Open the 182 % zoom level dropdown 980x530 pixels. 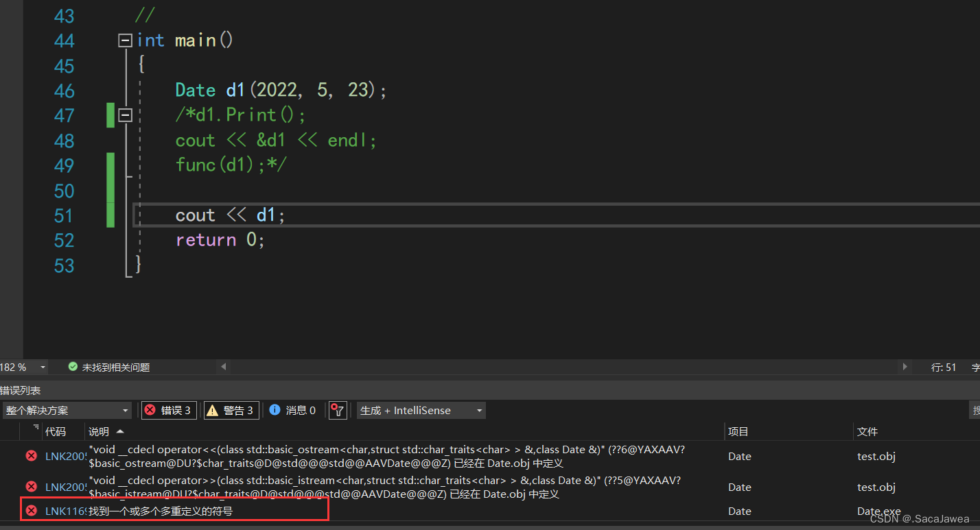click(x=43, y=368)
